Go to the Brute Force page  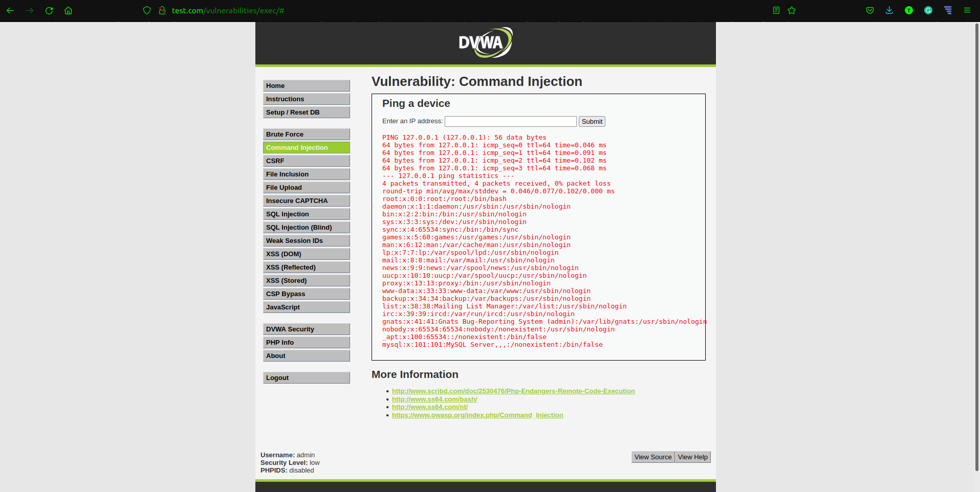tap(307, 134)
